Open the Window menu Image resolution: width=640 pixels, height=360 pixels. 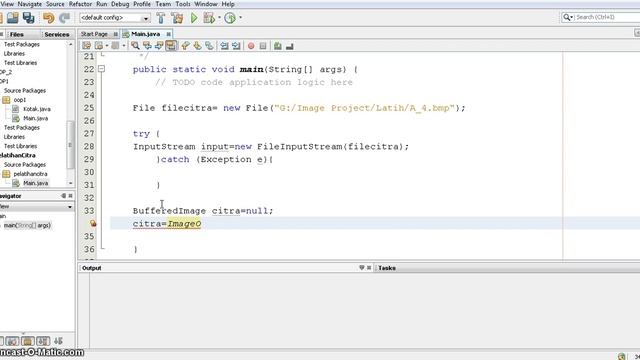pos(206,4)
